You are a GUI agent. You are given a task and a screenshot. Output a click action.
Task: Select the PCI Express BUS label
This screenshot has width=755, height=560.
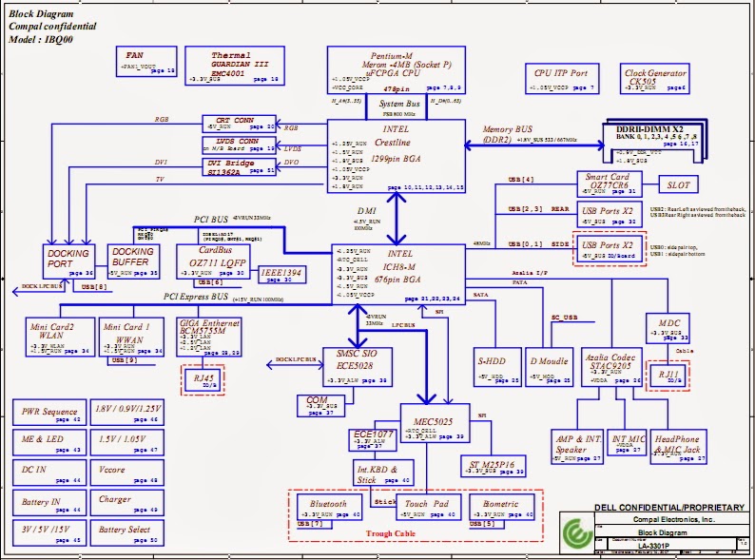[196, 297]
